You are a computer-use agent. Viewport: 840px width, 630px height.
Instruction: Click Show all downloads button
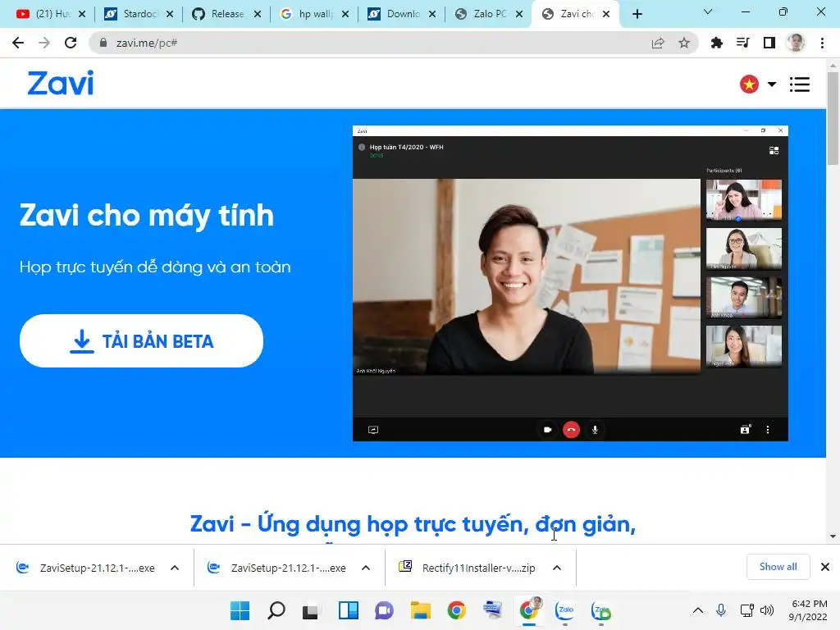click(778, 567)
